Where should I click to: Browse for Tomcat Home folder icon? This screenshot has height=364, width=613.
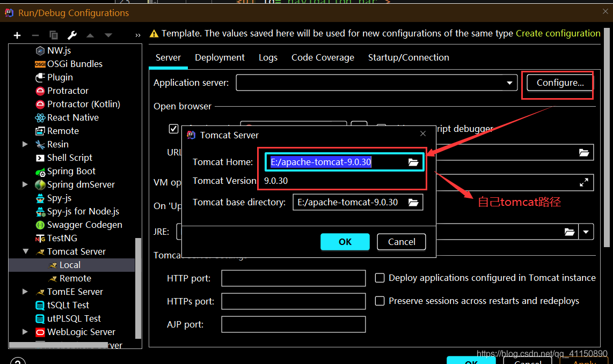click(x=413, y=162)
